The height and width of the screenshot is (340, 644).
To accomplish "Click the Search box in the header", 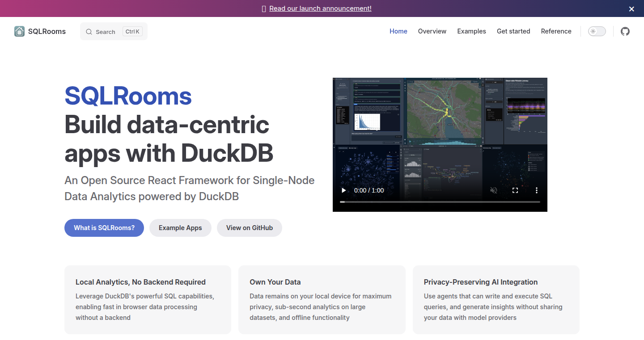I will (114, 31).
